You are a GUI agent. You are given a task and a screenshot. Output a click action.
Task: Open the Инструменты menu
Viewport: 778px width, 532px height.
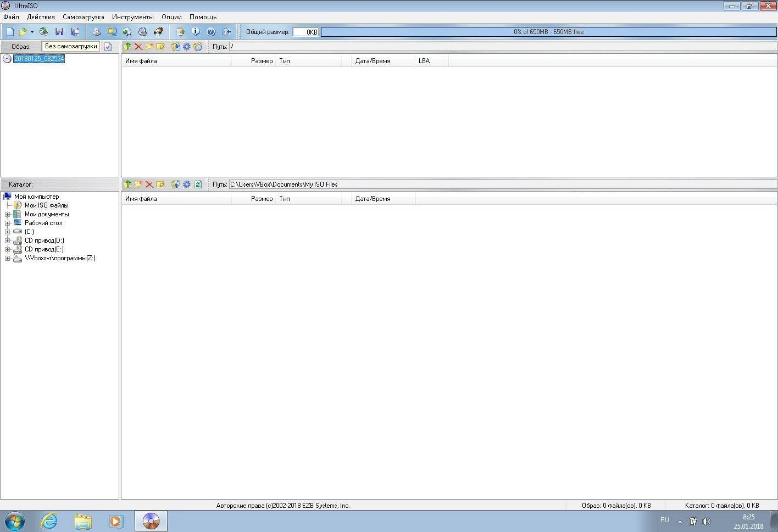pyautogui.click(x=133, y=17)
